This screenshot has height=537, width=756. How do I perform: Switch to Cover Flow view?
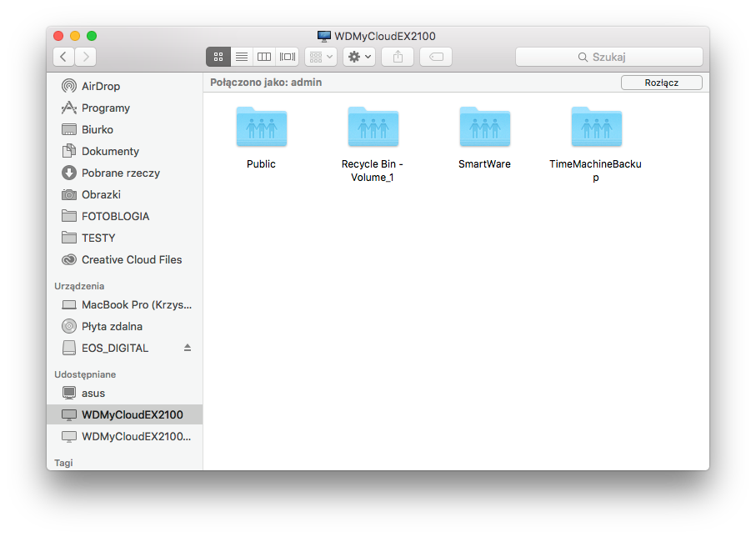(x=288, y=57)
